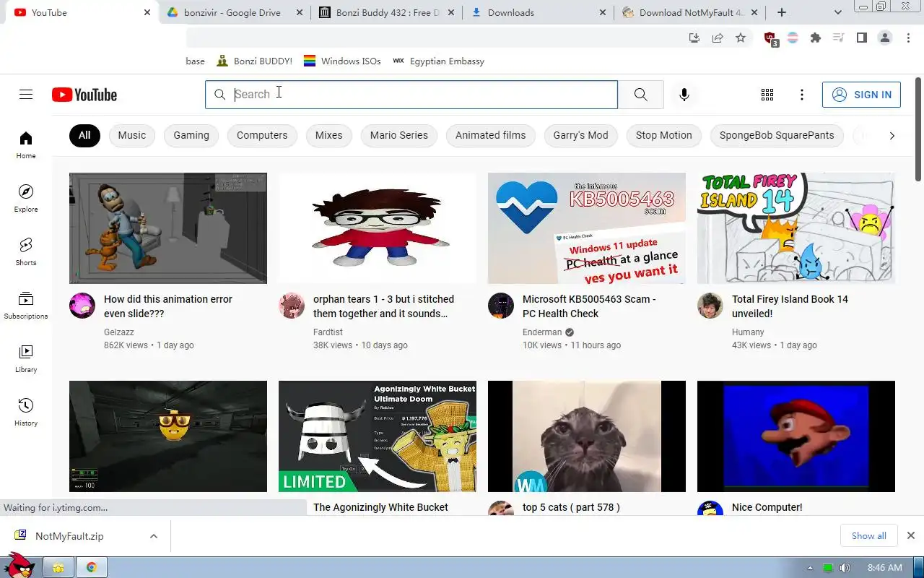Click Fardtist channel avatar
The width and height of the screenshot is (924, 578).
(x=292, y=306)
